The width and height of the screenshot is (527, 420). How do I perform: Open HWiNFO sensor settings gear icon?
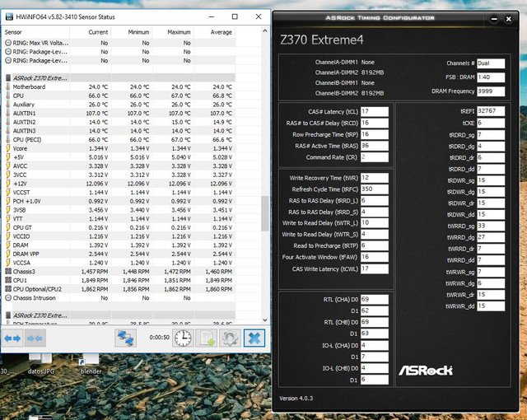coord(230,338)
